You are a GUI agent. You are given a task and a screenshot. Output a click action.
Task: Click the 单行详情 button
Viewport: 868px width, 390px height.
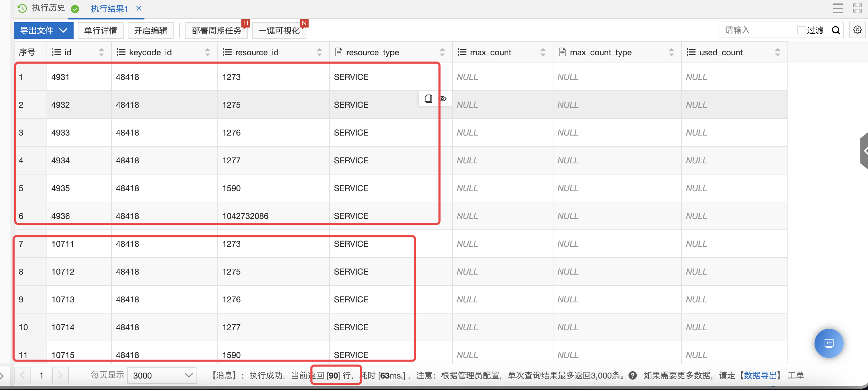click(100, 31)
